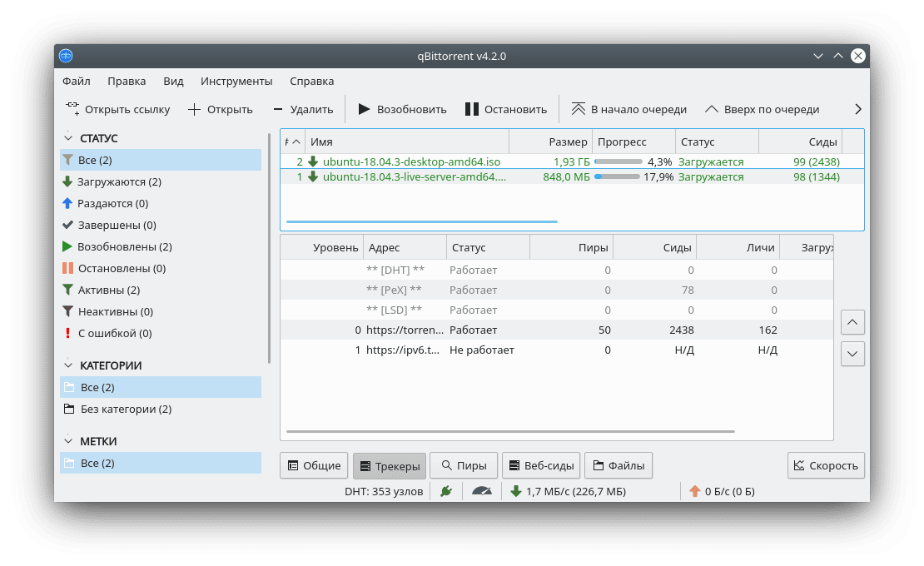Sort torrents by Размер column header
Image resolution: width=924 pixels, height=566 pixels.
[x=550, y=142]
